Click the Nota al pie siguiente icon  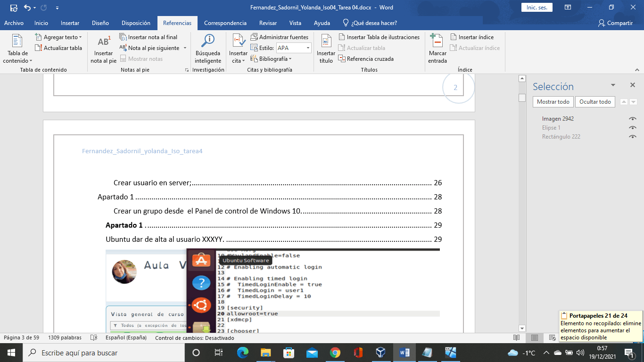[x=123, y=48]
